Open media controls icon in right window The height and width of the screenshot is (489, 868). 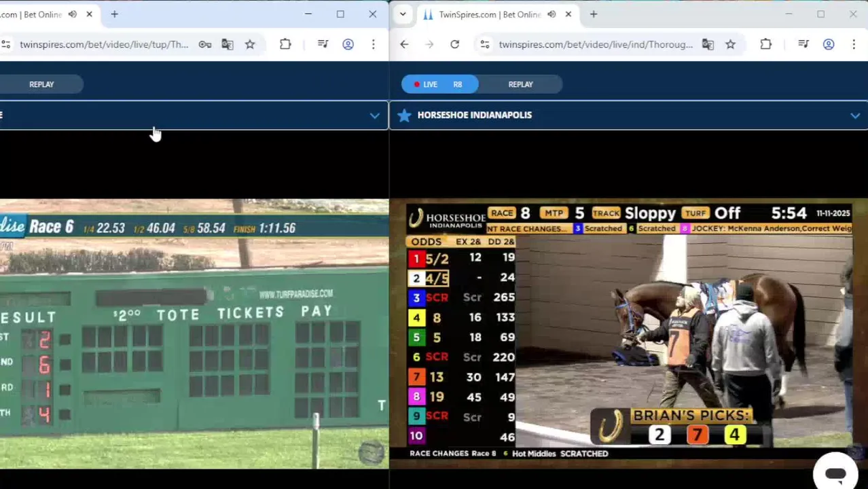pyautogui.click(x=803, y=44)
